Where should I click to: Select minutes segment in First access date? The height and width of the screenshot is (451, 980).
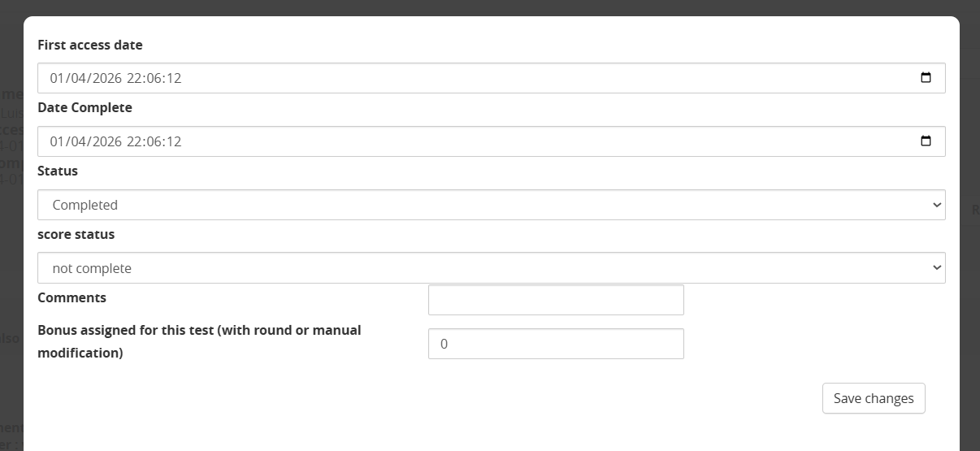pyautogui.click(x=154, y=79)
